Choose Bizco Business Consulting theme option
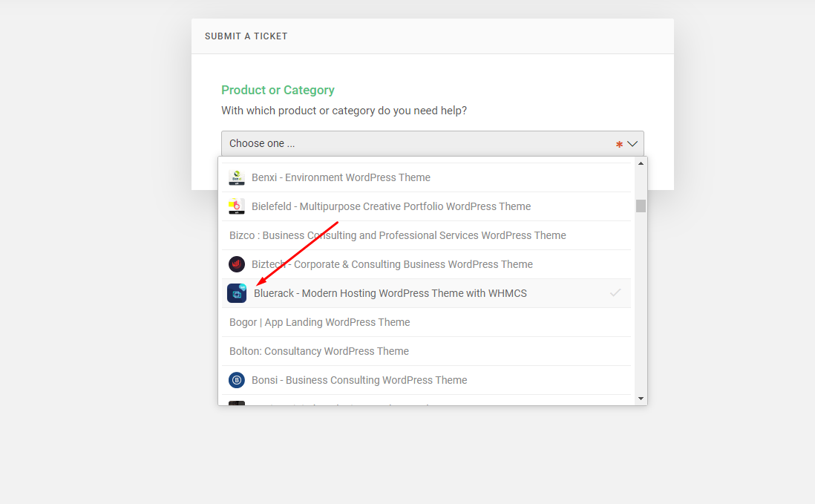The image size is (815, 504). pos(426,235)
